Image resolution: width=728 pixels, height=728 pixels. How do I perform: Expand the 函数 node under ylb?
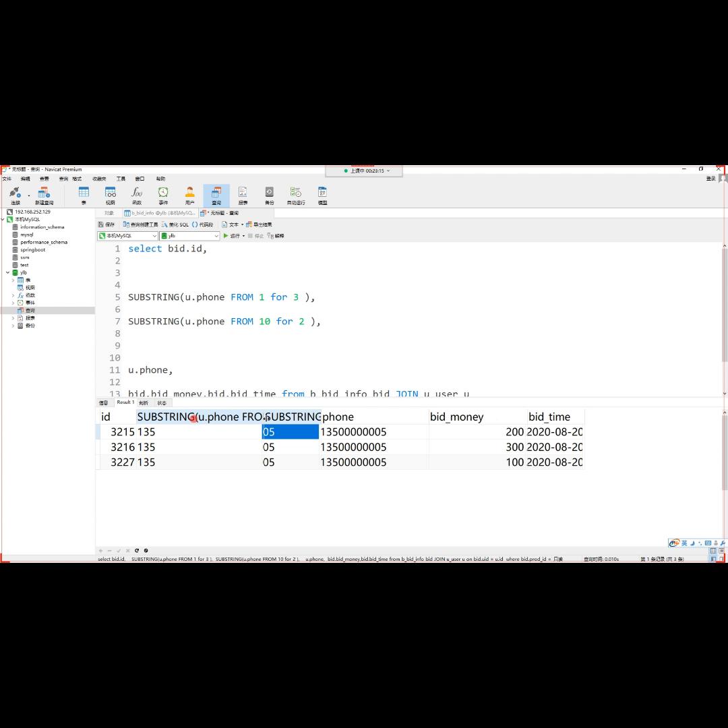(x=13, y=295)
